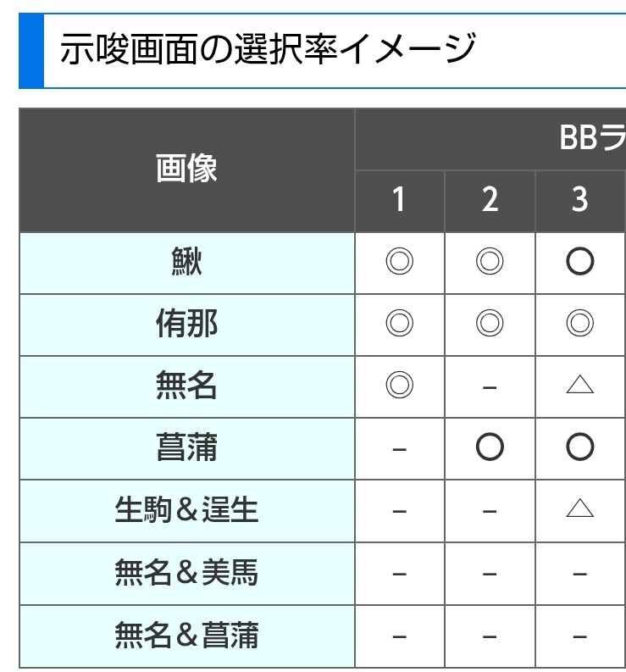Click single circle in 菖蒲 row column 2
The height and width of the screenshot is (672, 626).
[x=490, y=447]
